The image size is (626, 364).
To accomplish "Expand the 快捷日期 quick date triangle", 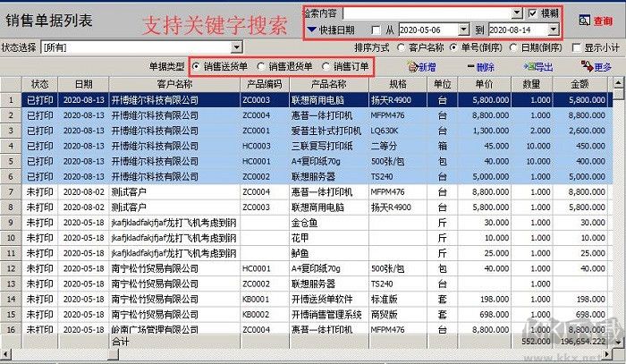I will 312,30.
